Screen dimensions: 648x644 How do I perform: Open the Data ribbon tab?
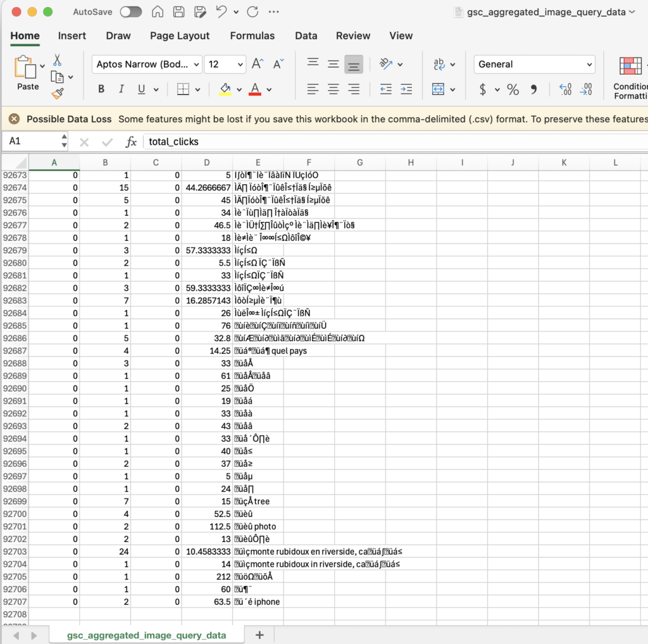pyautogui.click(x=306, y=36)
